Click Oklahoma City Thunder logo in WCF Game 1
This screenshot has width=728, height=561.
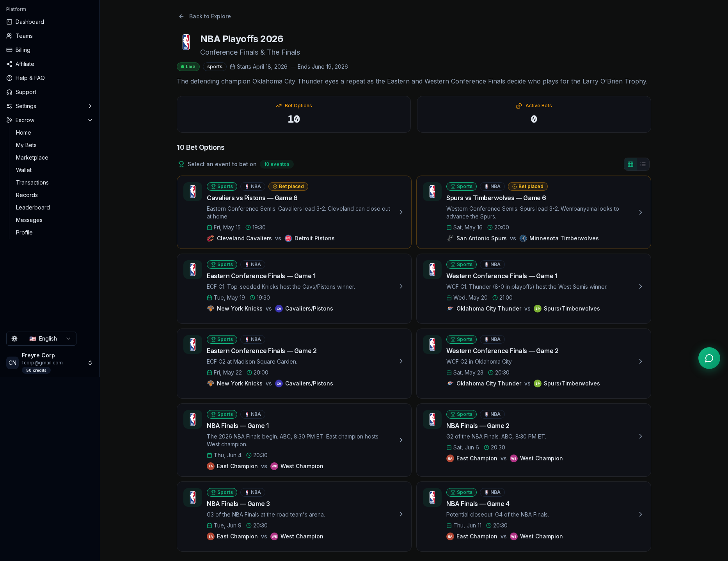point(450,309)
